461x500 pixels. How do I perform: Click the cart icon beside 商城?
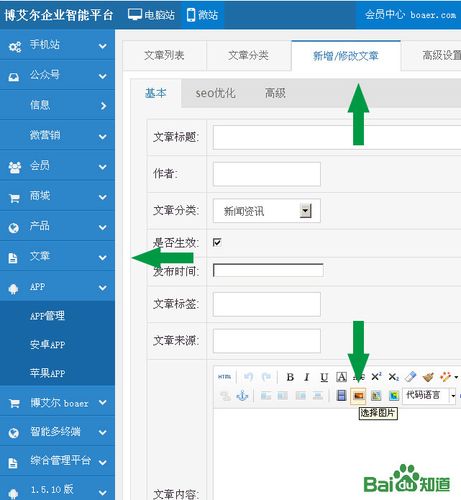click(x=14, y=198)
